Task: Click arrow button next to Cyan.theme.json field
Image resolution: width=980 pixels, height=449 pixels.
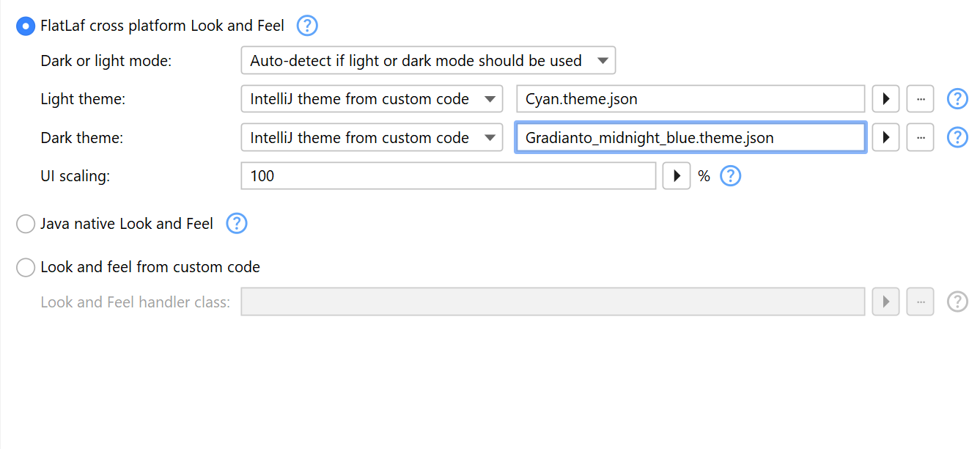Action: 885,99
